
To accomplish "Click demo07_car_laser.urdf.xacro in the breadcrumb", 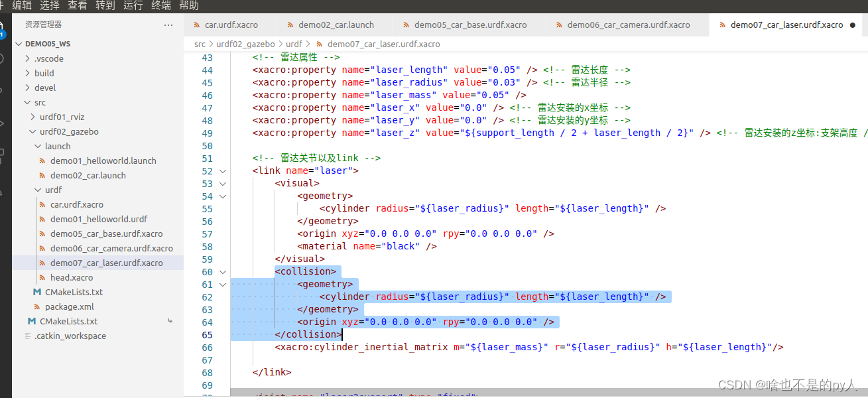I will tap(383, 44).
